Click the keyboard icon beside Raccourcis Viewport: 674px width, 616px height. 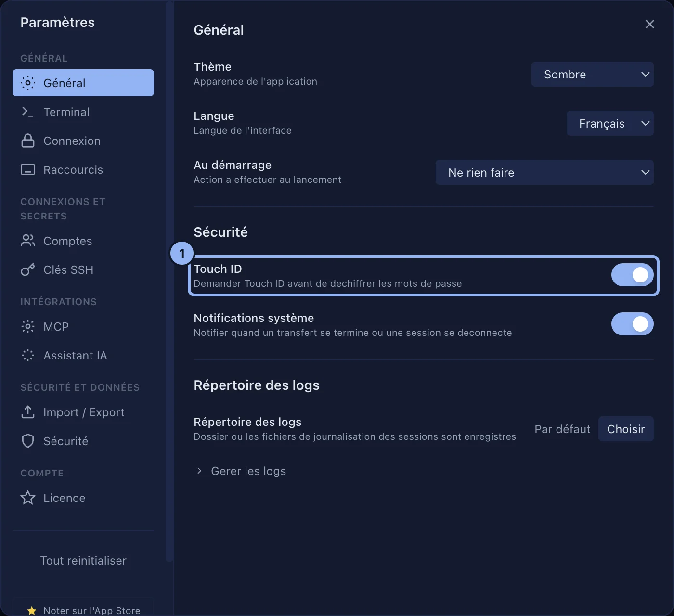click(28, 169)
